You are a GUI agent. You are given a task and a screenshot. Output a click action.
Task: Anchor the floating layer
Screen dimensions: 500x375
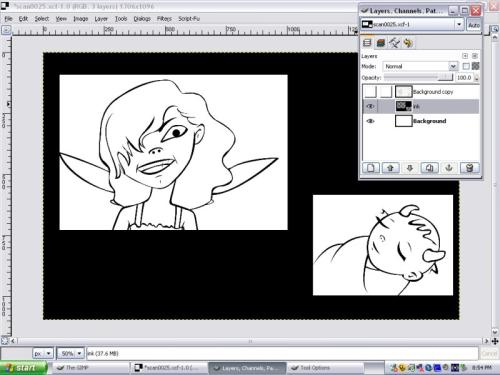(x=449, y=168)
